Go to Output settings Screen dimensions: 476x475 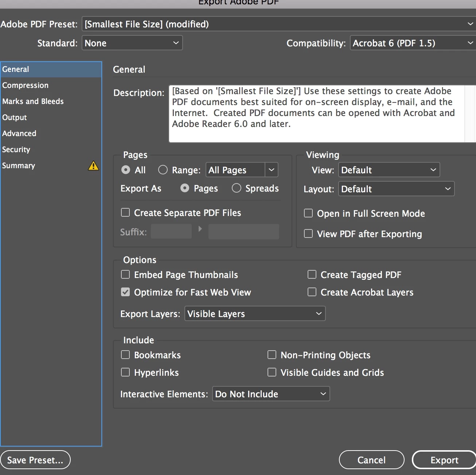(x=51, y=117)
